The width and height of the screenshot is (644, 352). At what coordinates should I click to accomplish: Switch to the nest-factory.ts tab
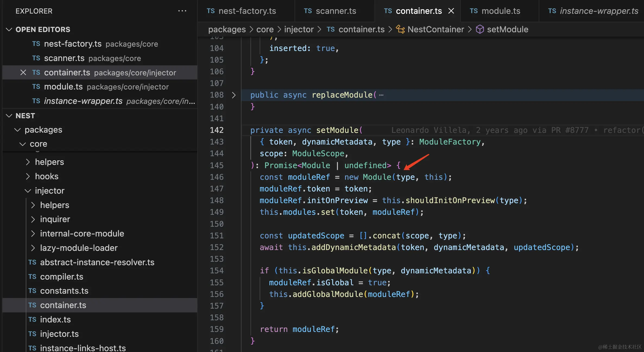coord(246,11)
